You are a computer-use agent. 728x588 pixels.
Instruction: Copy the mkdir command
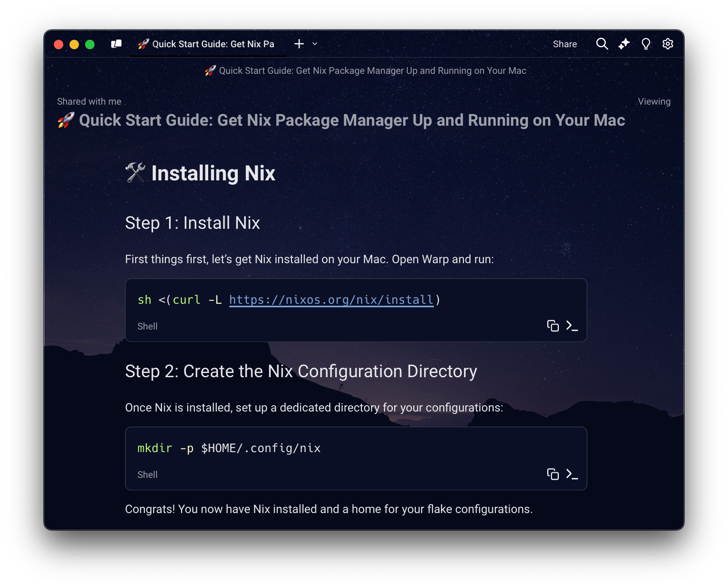553,474
